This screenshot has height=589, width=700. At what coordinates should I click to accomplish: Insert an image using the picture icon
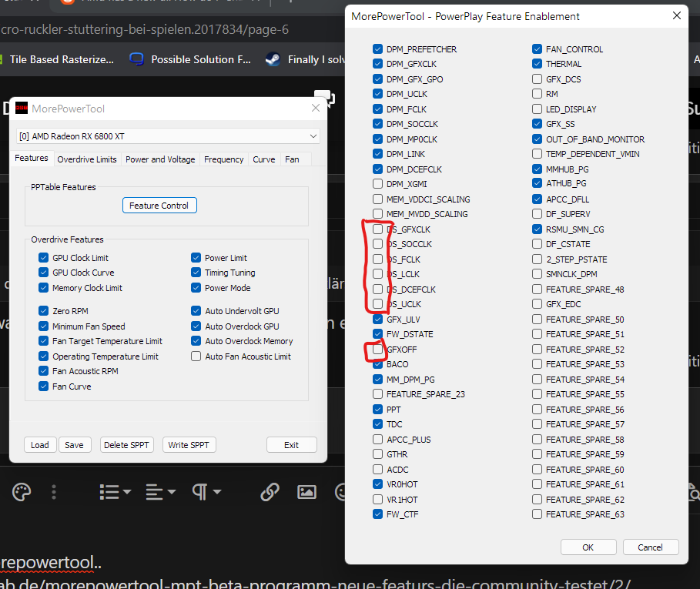click(x=306, y=492)
